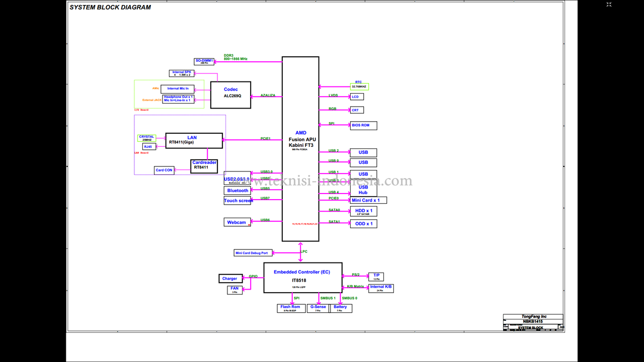Select the Webcam block
Viewport: 644px width, 362px height.
click(237, 222)
